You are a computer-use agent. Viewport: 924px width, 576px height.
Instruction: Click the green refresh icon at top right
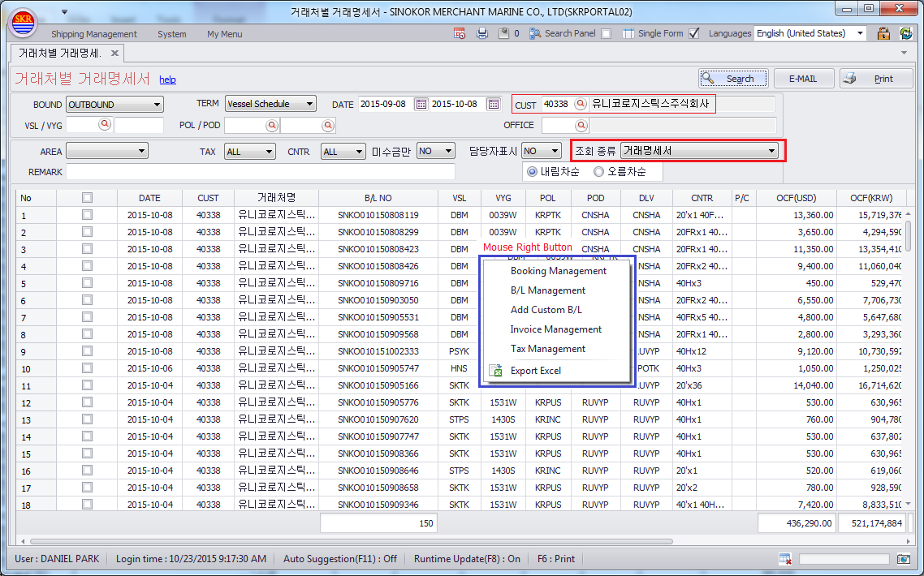[906, 34]
